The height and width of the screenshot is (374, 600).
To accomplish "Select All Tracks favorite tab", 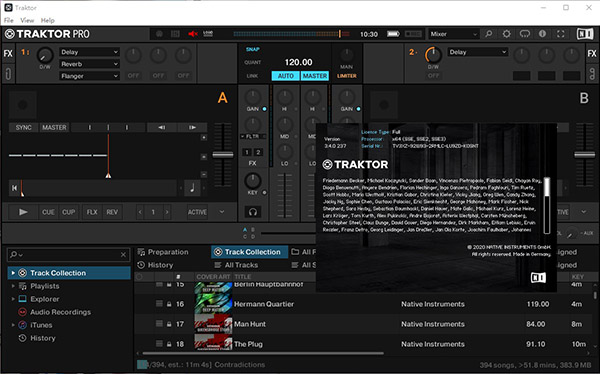I will click(236, 265).
